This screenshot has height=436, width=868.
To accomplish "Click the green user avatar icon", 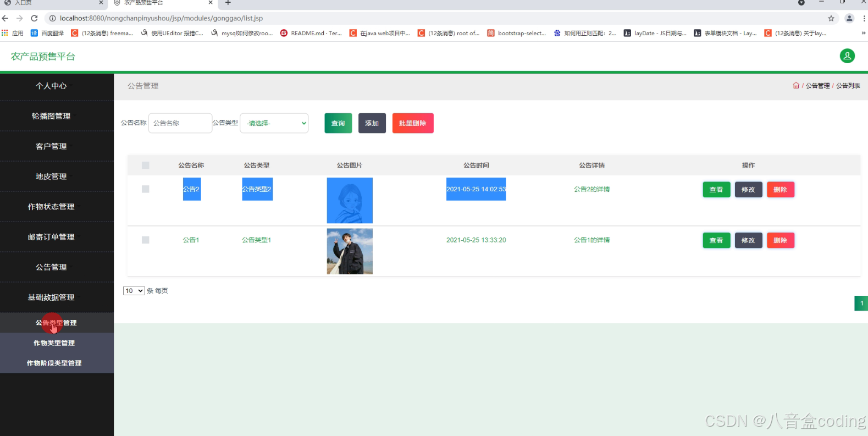I will pyautogui.click(x=847, y=56).
